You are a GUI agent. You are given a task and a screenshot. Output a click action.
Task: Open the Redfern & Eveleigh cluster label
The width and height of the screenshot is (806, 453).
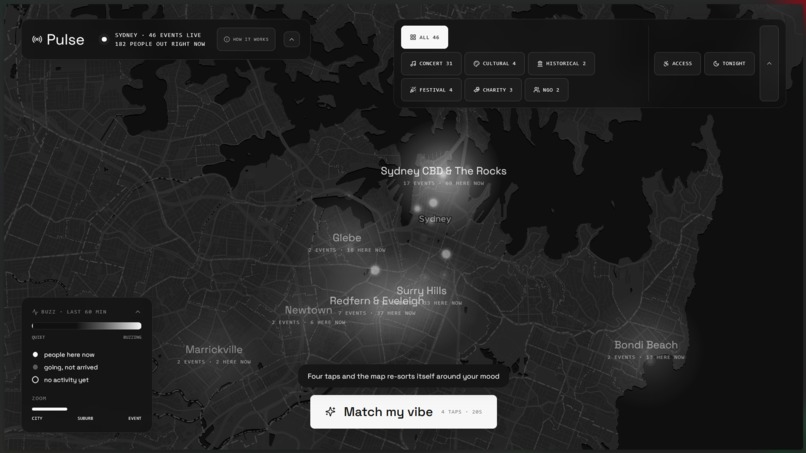click(x=377, y=301)
